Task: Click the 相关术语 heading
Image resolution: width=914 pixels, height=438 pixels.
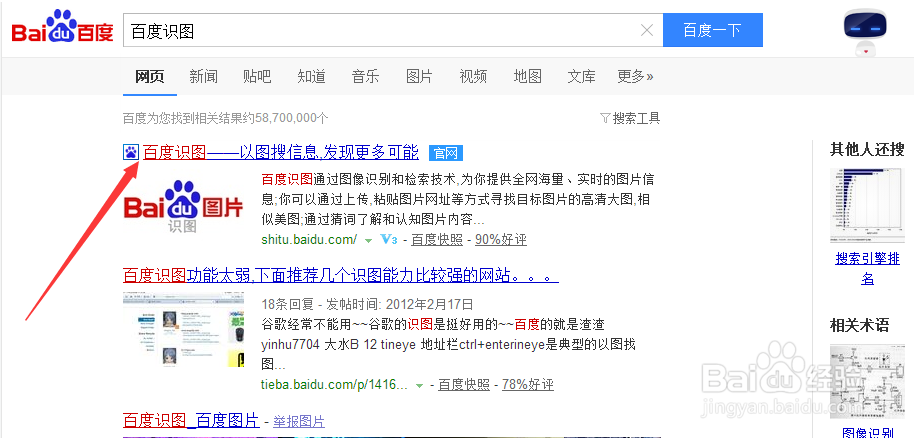Action: pos(859,325)
